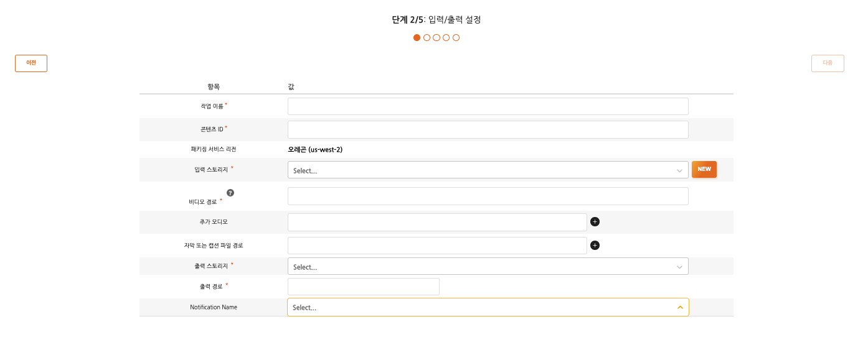Select the second step indicator circle
Screen dimensions: 868x337
pos(427,38)
